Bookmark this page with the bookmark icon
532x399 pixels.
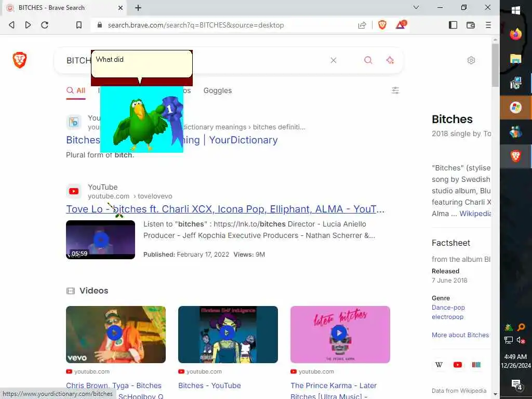pyautogui.click(x=79, y=25)
